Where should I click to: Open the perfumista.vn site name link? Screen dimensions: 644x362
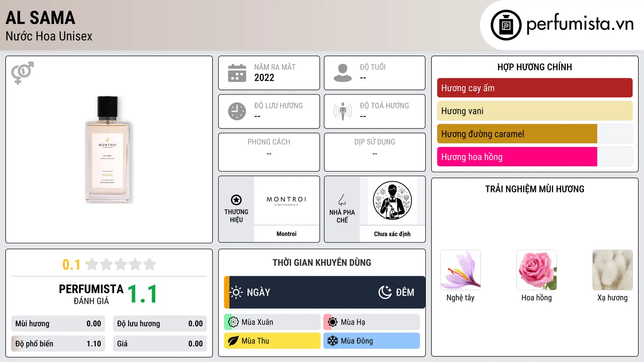(x=580, y=24)
